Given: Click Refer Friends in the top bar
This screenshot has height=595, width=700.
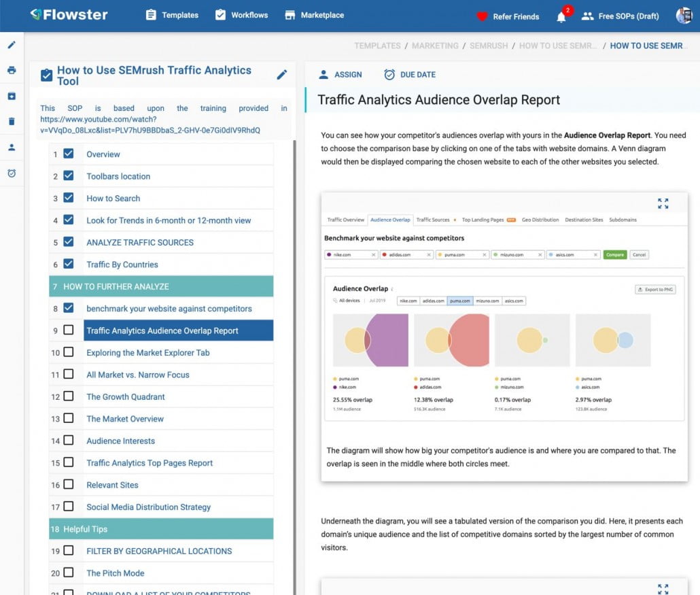Looking at the screenshot, I should [x=516, y=16].
